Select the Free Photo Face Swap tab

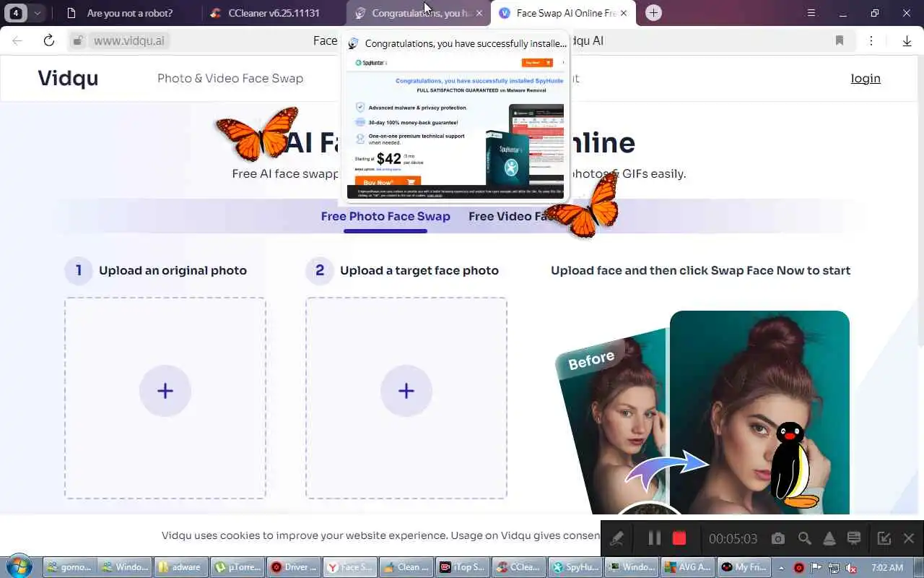(x=385, y=216)
